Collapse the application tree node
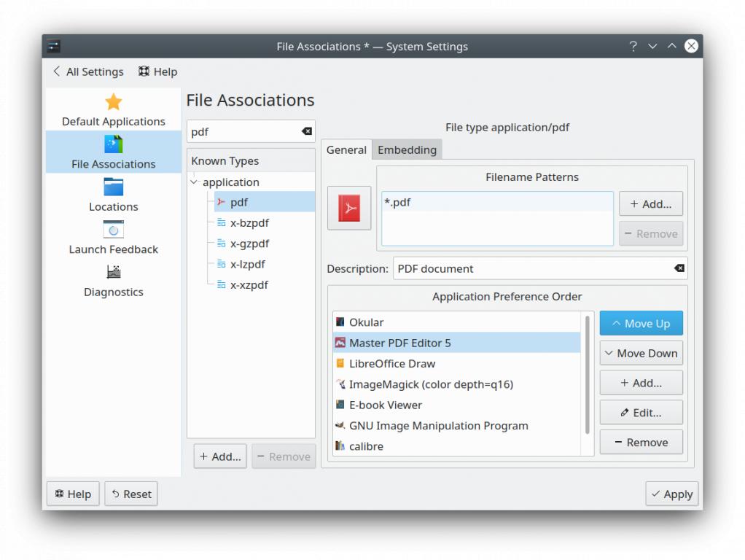745x560 pixels. coord(194,182)
